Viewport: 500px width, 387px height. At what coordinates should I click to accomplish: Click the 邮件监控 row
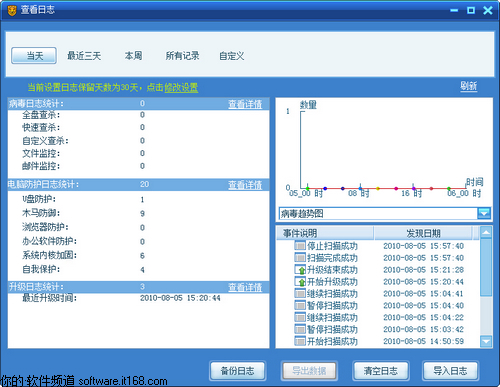tap(138, 166)
